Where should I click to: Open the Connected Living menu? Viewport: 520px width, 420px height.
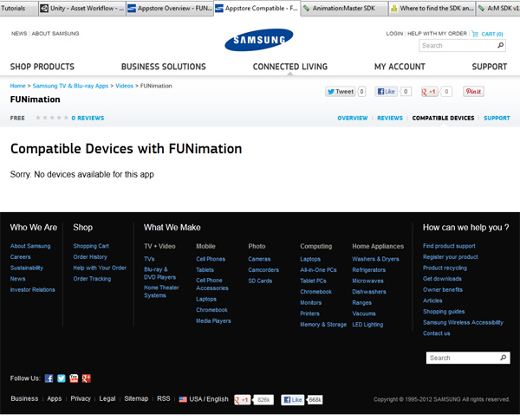[290, 67]
